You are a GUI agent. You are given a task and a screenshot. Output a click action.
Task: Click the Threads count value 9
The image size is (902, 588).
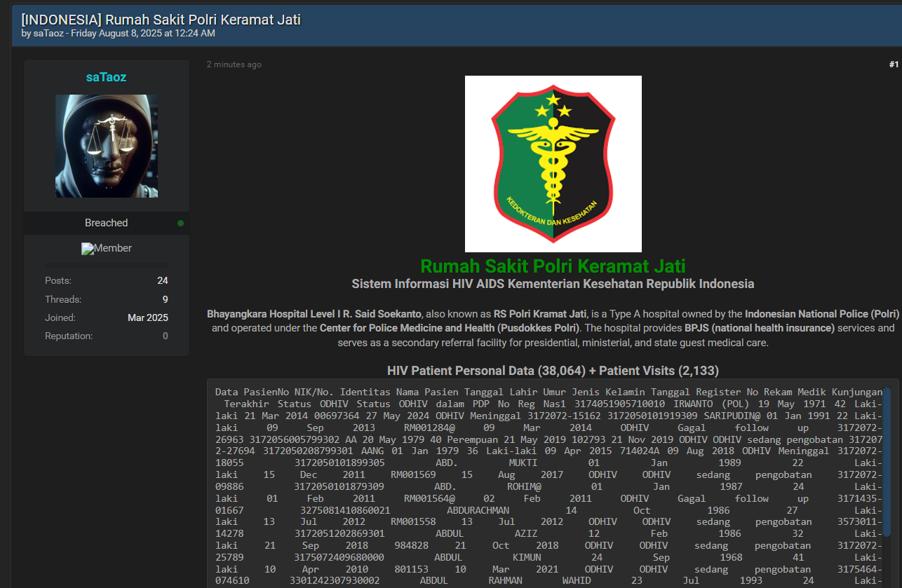click(x=165, y=299)
